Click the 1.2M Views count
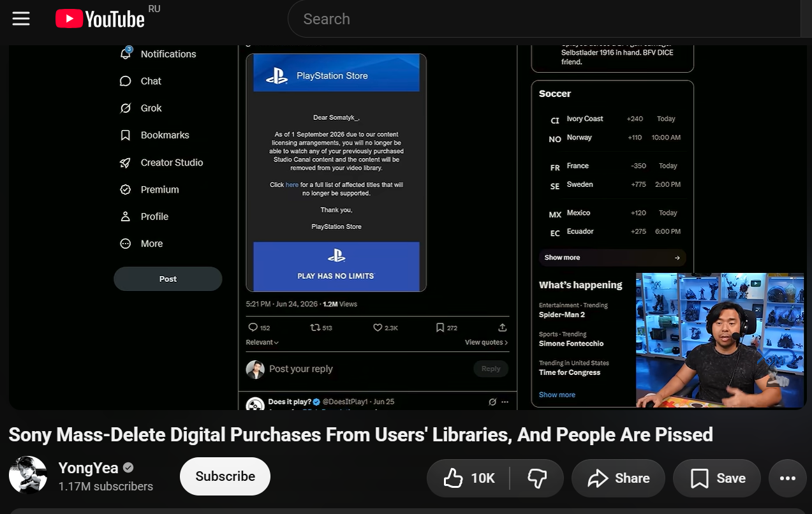This screenshot has width=812, height=514. click(340, 304)
